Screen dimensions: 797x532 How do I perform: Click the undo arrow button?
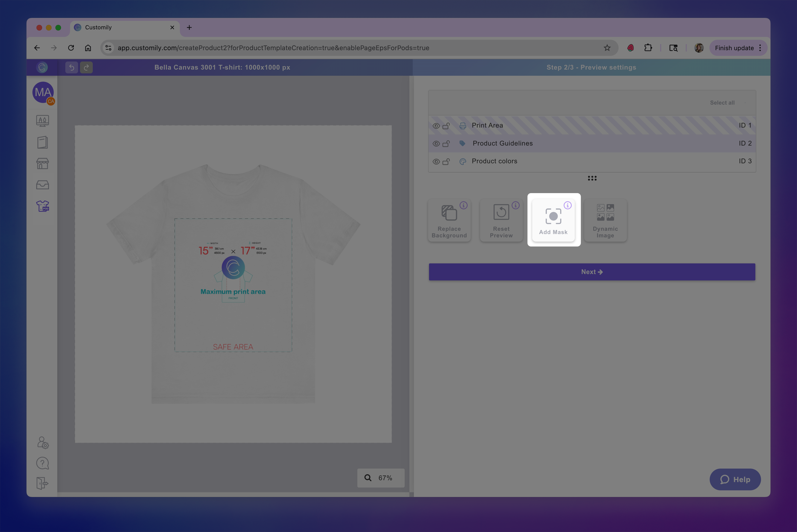(72, 67)
